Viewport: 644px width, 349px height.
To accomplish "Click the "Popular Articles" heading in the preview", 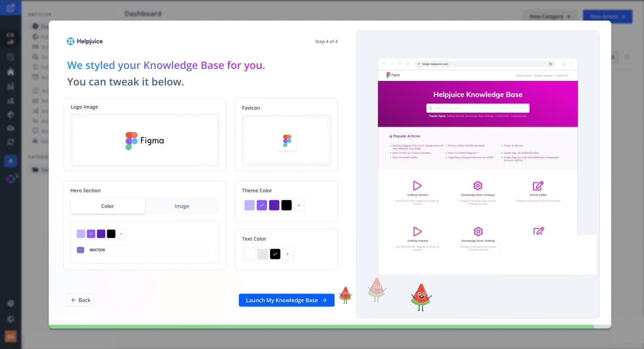I will (x=407, y=136).
